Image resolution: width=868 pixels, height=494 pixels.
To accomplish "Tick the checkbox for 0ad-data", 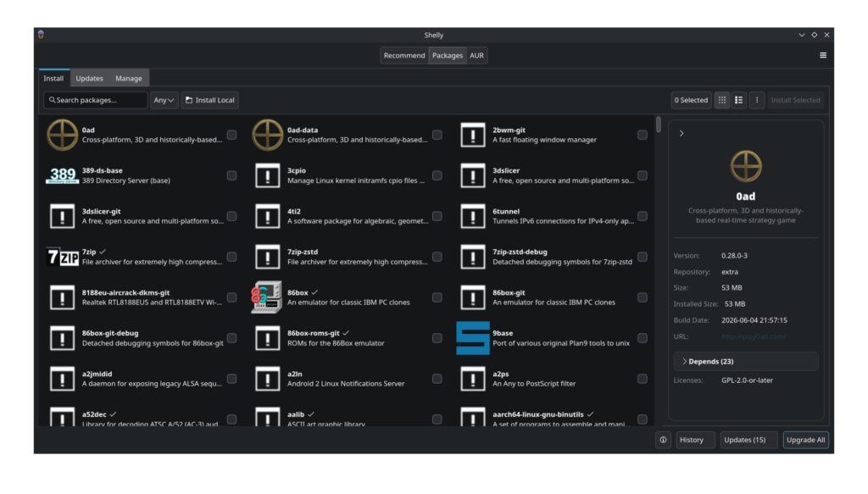I will [437, 135].
